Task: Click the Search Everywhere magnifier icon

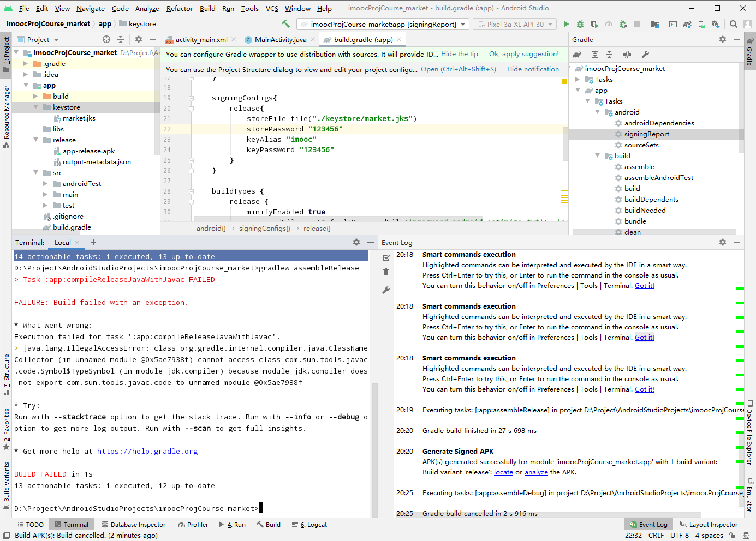Action: pyautogui.click(x=734, y=24)
